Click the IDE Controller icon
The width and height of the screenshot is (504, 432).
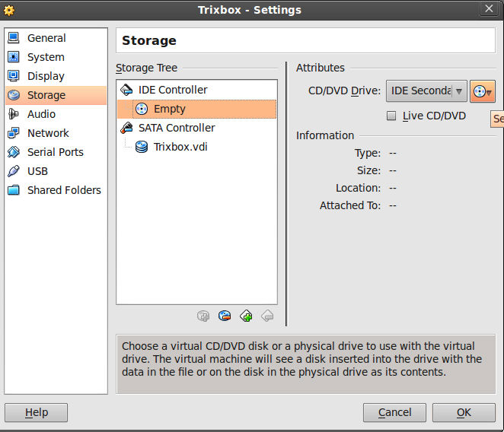[126, 90]
